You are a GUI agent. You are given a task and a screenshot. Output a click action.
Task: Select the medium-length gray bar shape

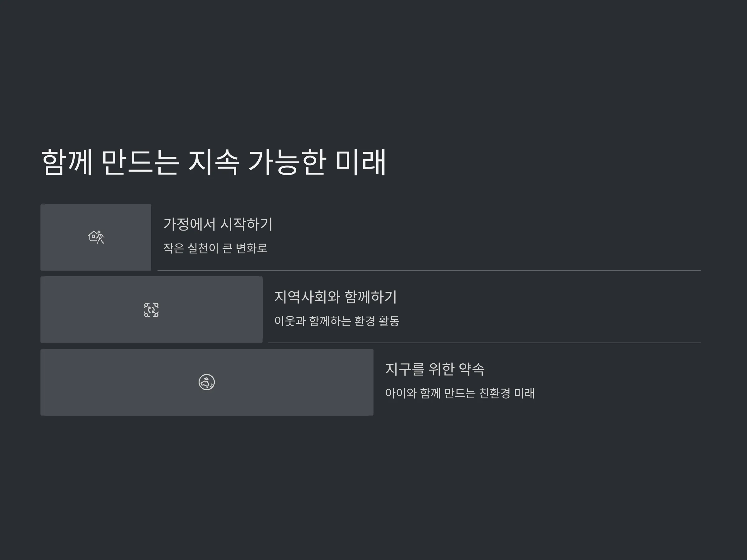152,310
